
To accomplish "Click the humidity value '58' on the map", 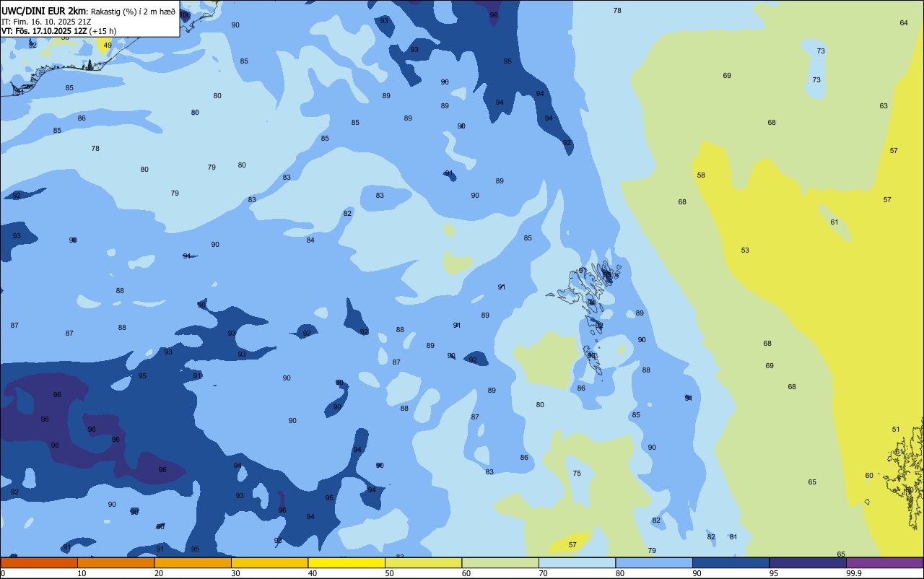I will pyautogui.click(x=701, y=175).
